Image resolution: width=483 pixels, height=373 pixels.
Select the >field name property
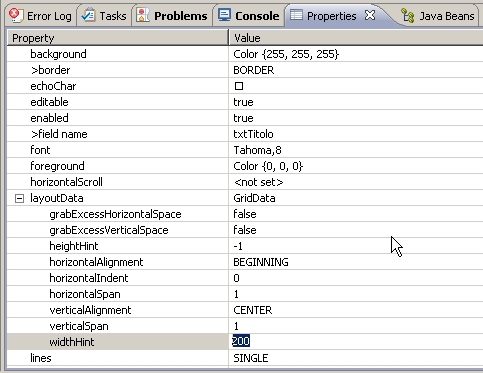click(59, 134)
